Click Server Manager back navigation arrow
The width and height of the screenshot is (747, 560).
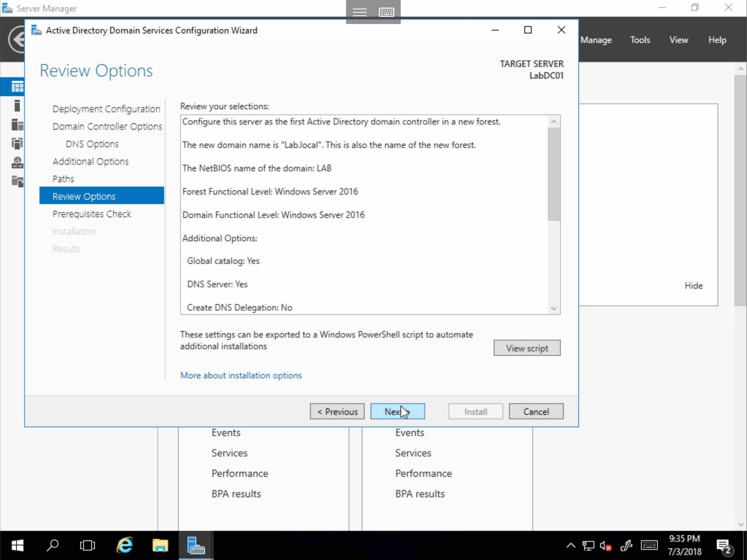[x=16, y=39]
